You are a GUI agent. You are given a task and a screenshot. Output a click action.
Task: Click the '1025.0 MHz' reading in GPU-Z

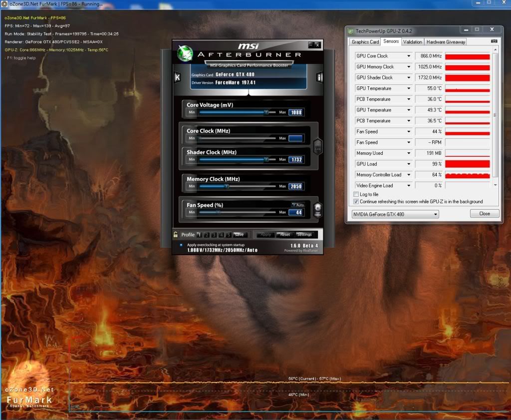click(430, 67)
